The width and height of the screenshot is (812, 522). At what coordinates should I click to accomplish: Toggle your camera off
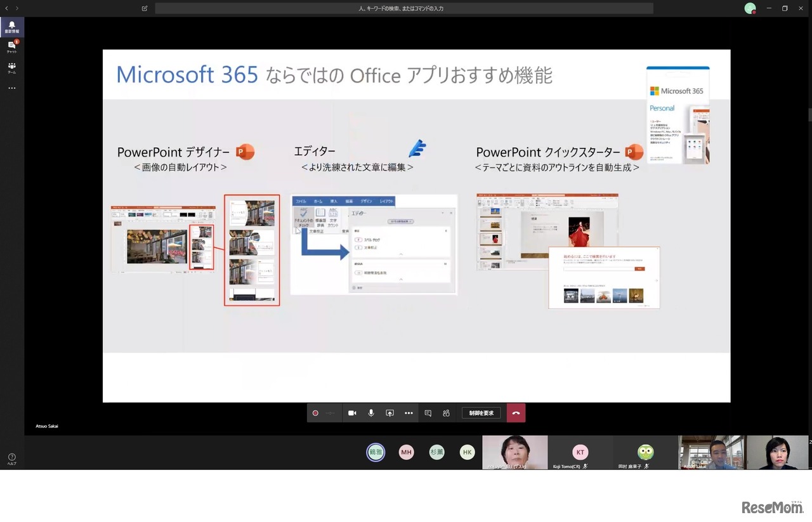click(352, 413)
